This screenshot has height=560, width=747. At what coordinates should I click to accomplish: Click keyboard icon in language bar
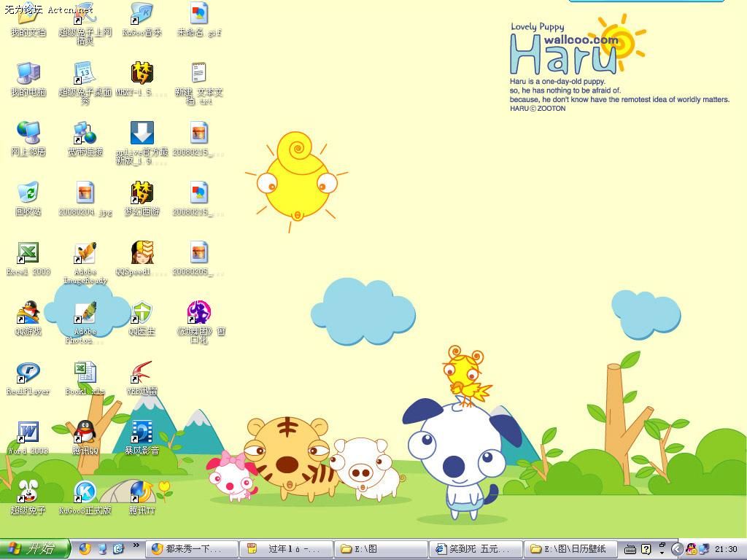630,550
